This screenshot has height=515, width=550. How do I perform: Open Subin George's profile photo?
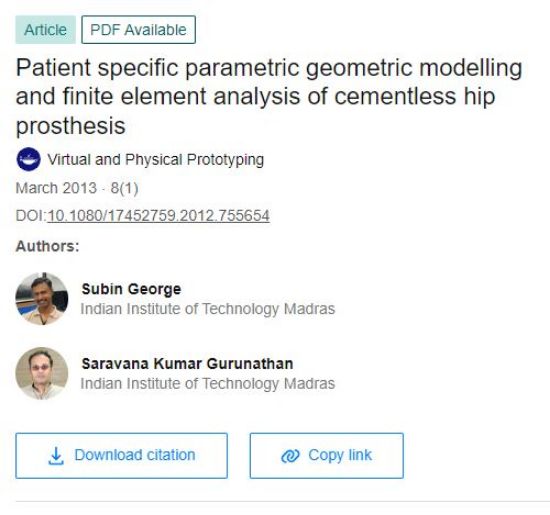pyautogui.click(x=42, y=299)
